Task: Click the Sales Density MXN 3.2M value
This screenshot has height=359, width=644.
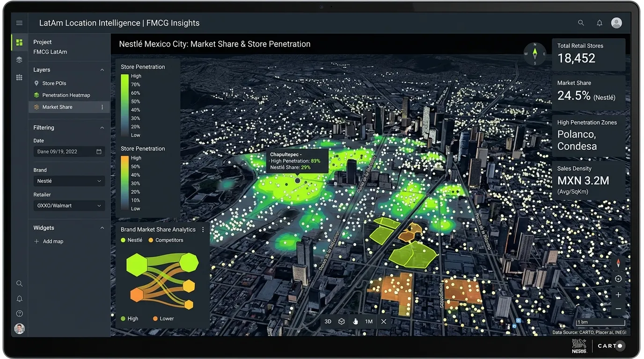Action: pos(583,181)
